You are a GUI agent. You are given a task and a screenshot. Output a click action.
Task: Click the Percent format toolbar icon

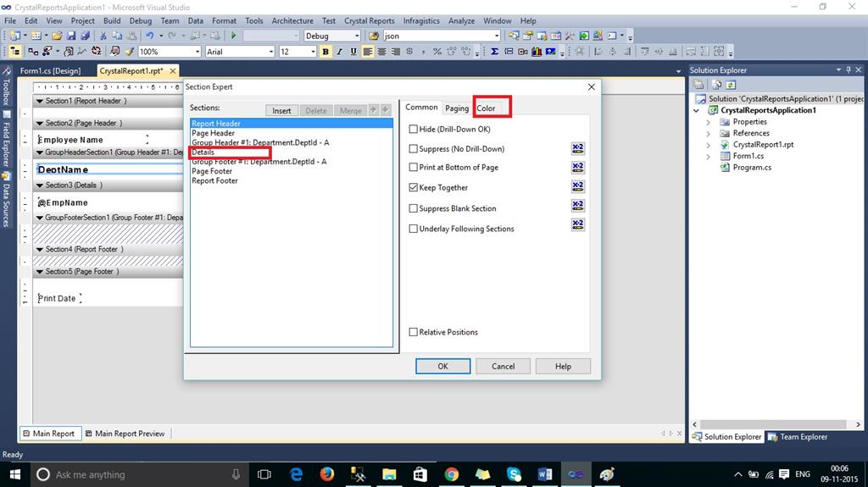pyautogui.click(x=437, y=52)
